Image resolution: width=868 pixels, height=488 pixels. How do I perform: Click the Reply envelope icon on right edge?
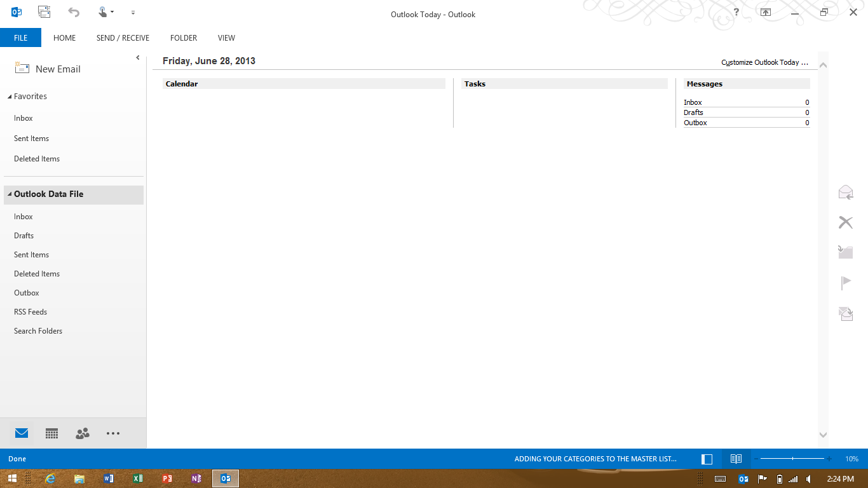point(845,193)
